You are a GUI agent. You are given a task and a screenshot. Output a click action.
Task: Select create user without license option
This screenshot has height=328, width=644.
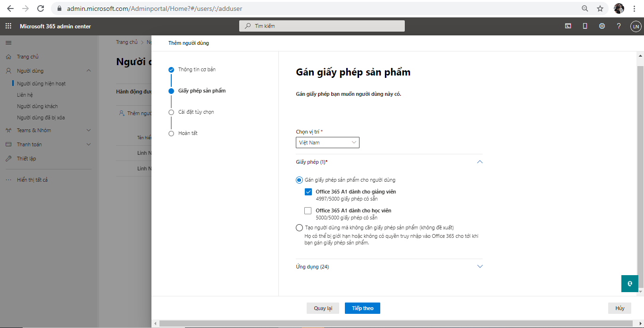point(300,227)
